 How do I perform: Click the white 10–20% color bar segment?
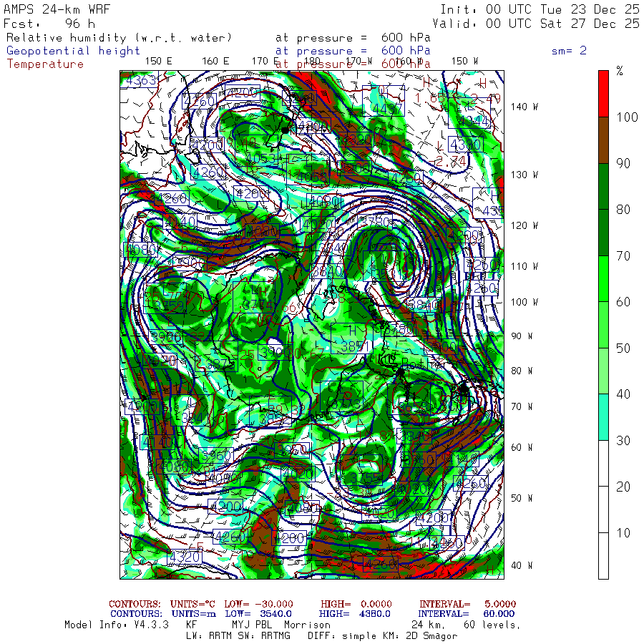(603, 509)
